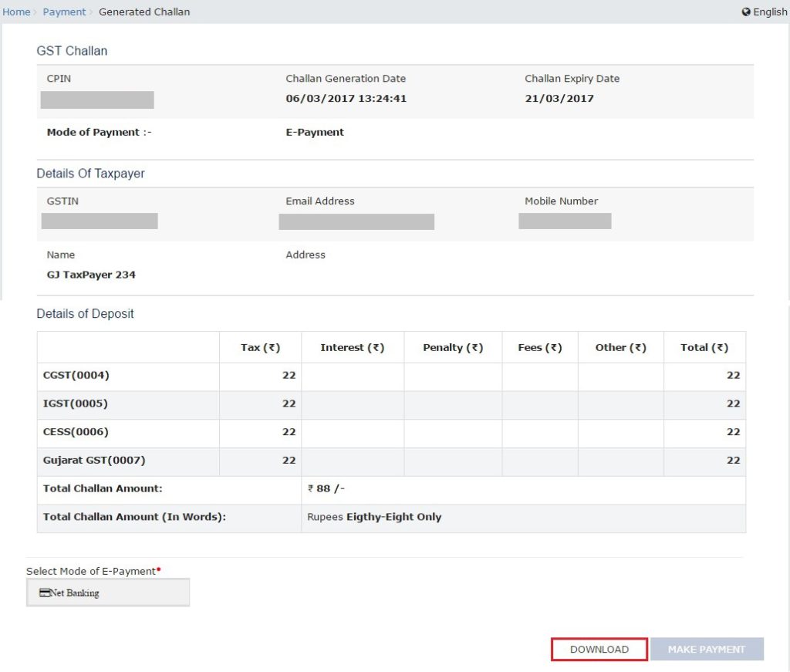Viewport: 790px width, 672px height.
Task: Select the Penalty (₹) column header
Action: click(x=453, y=348)
